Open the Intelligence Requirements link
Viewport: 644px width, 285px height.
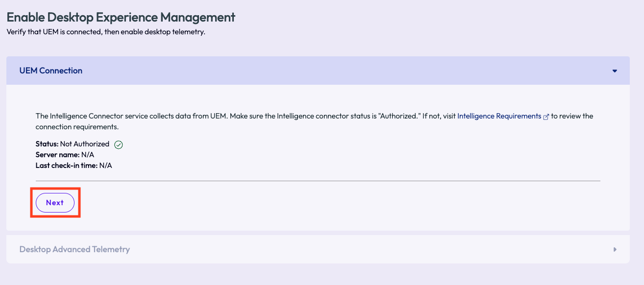click(x=498, y=116)
